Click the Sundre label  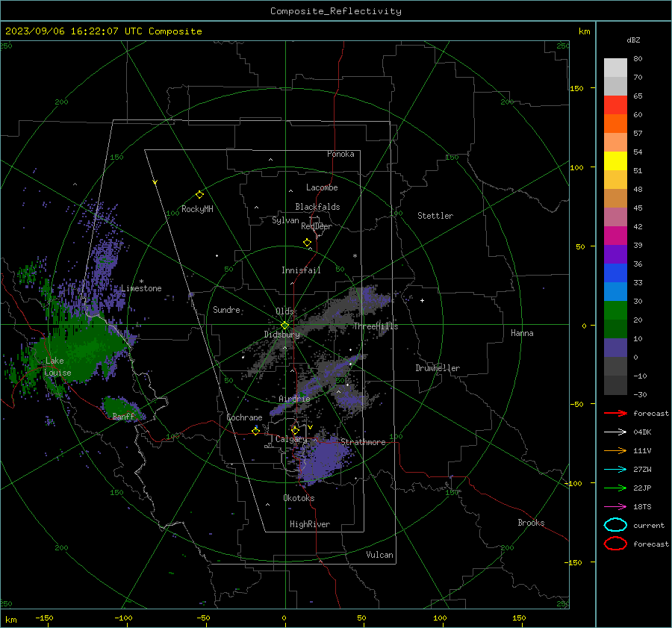tap(226, 310)
